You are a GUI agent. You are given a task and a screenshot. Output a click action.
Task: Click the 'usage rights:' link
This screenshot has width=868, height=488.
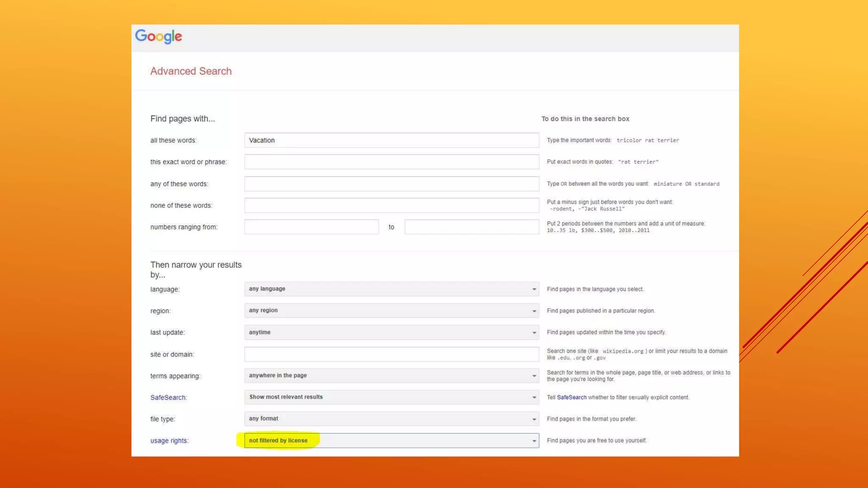169,441
